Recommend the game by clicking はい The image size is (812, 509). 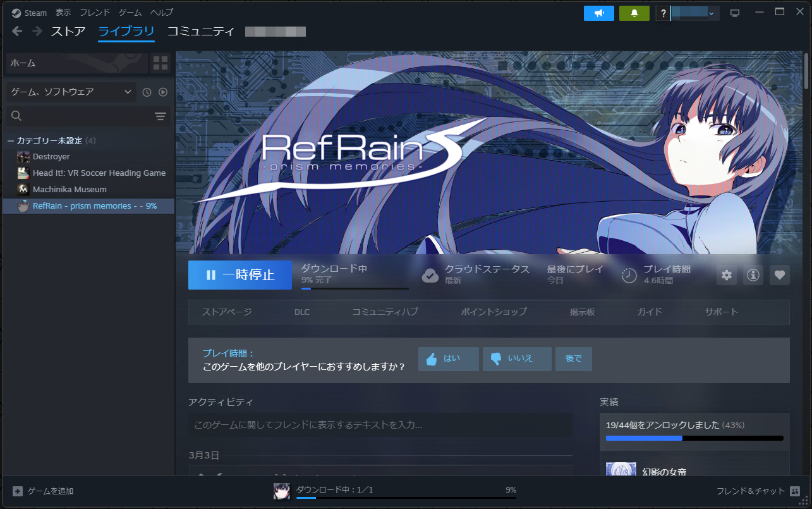point(448,359)
